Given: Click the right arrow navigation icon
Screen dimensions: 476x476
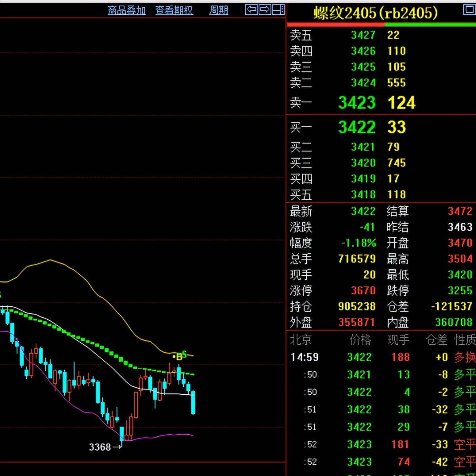Looking at the screenshot, I should [265, 10].
